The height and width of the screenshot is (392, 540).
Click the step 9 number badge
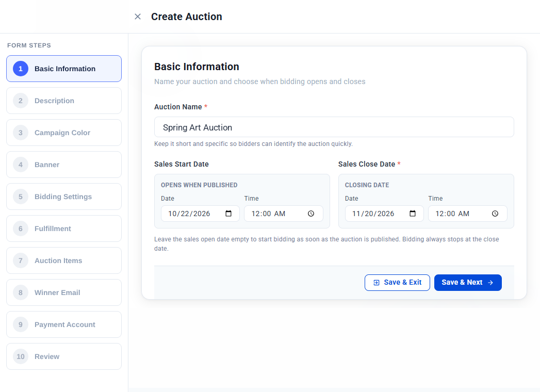click(x=21, y=324)
